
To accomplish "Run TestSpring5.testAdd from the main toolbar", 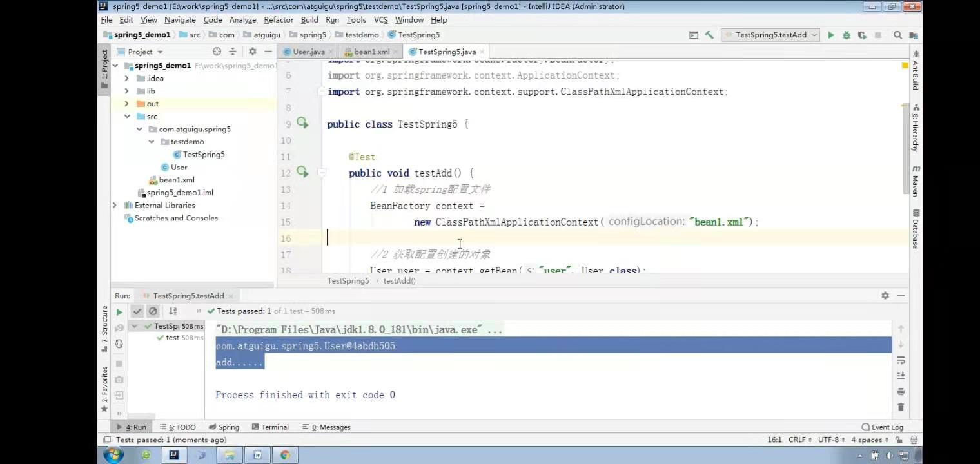I will coord(831,35).
